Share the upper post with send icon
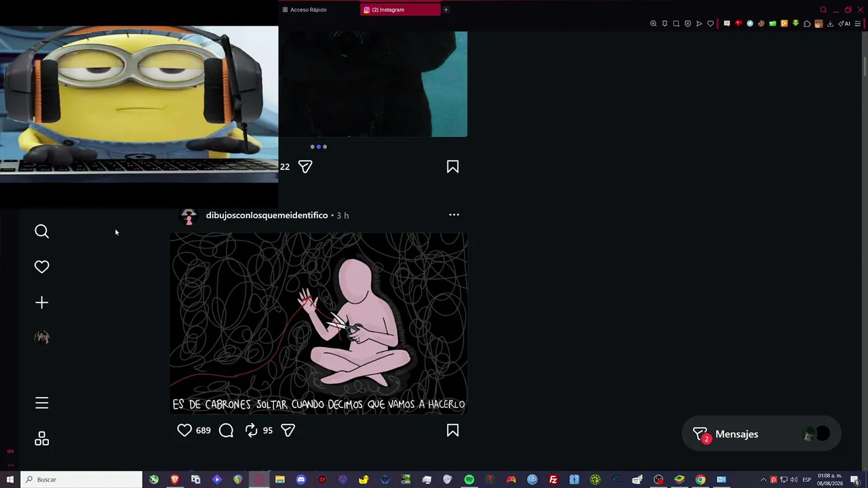Image resolution: width=868 pixels, height=488 pixels. pyautogui.click(x=305, y=167)
